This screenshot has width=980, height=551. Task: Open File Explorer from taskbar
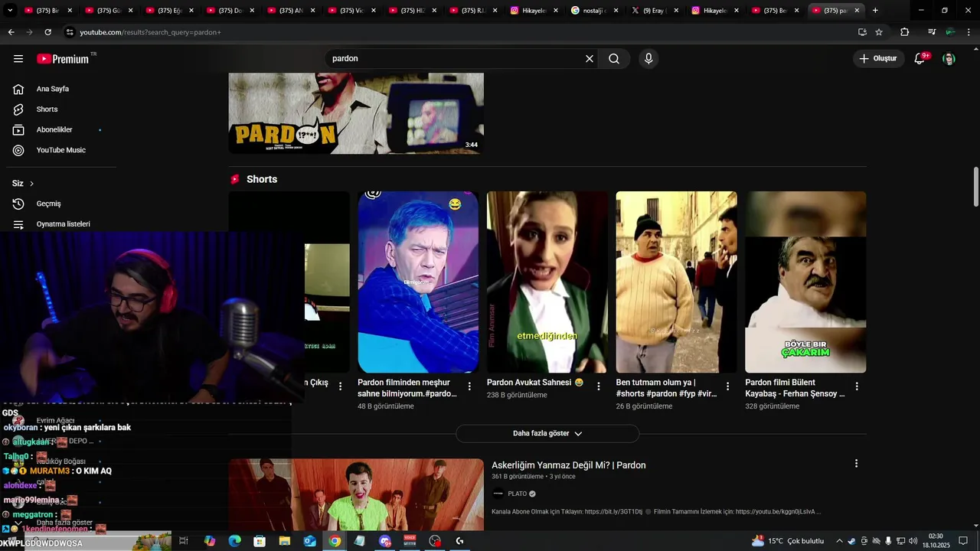[285, 541]
